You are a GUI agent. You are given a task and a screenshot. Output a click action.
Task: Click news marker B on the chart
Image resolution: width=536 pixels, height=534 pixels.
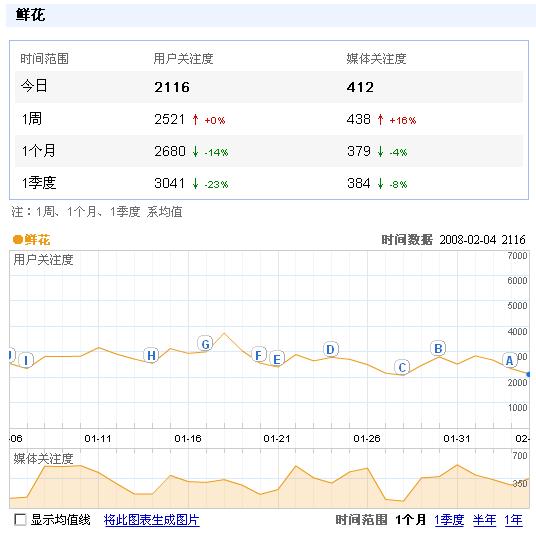(x=438, y=348)
